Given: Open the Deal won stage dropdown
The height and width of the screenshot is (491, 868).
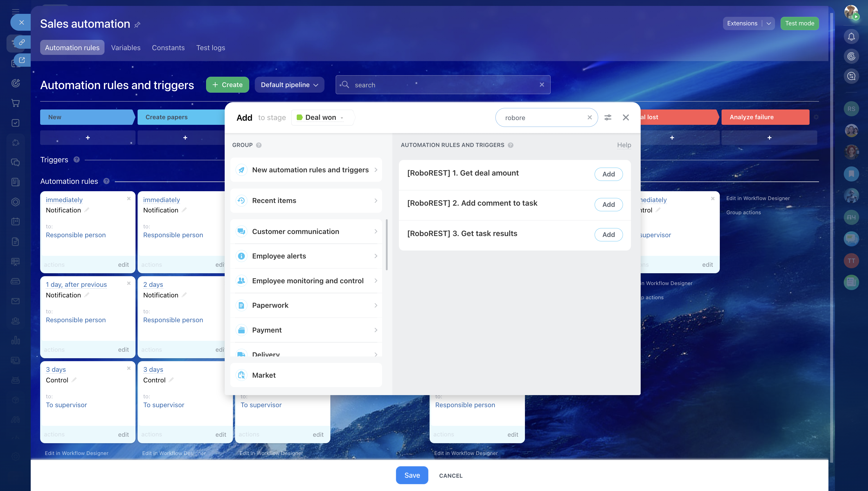Looking at the screenshot, I should [320, 117].
